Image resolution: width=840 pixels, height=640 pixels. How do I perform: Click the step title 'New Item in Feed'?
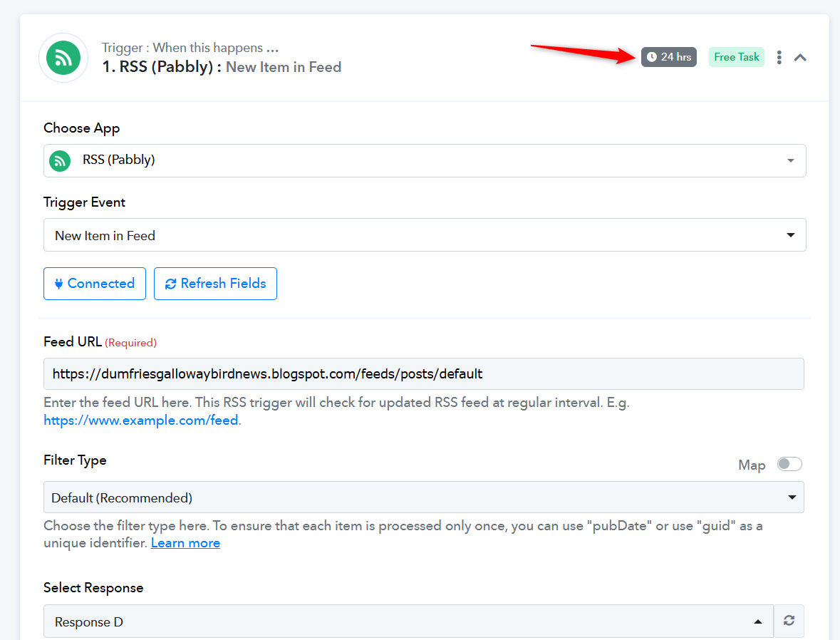tap(284, 67)
